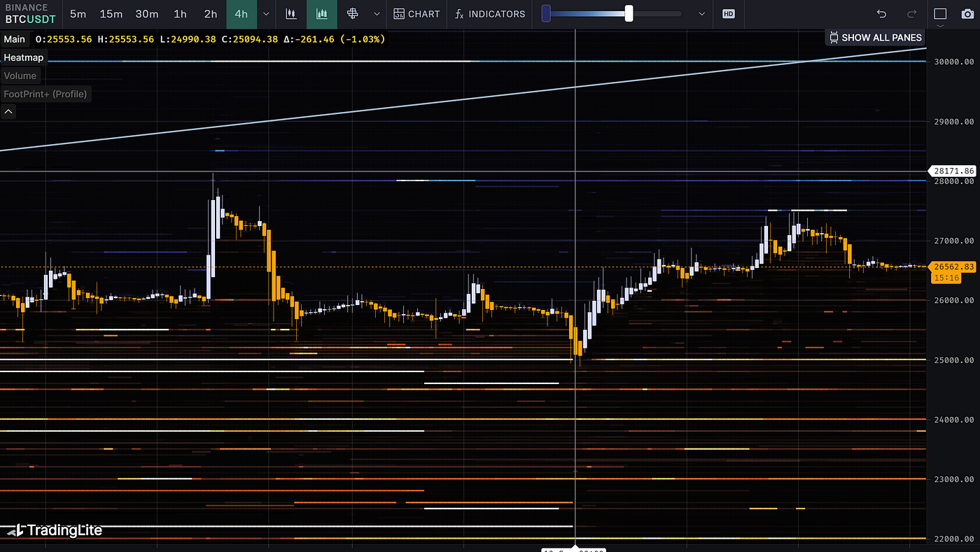Adjust heatmap sensitivity slider right handle
980x552 pixels.
coord(629,13)
